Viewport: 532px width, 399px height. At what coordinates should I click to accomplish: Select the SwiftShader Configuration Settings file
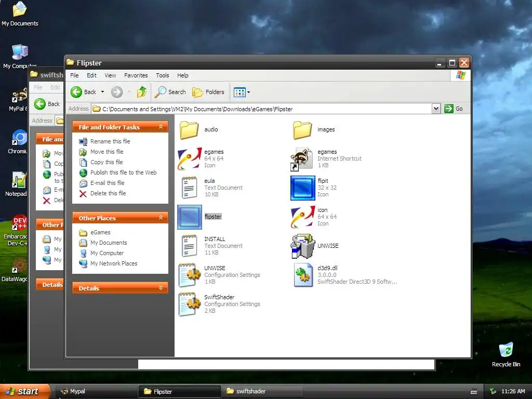[x=189, y=304]
